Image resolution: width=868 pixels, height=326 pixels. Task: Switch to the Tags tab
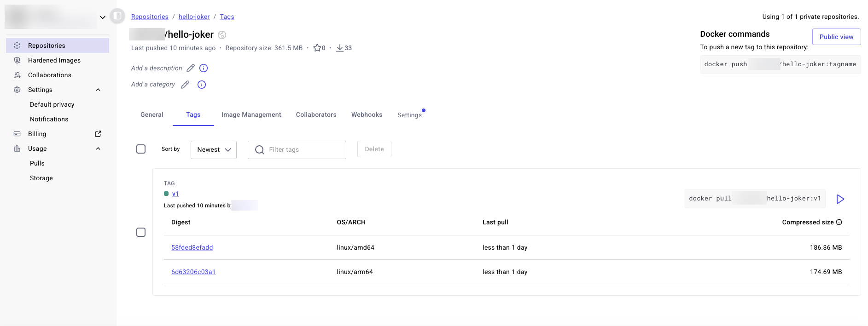(193, 114)
